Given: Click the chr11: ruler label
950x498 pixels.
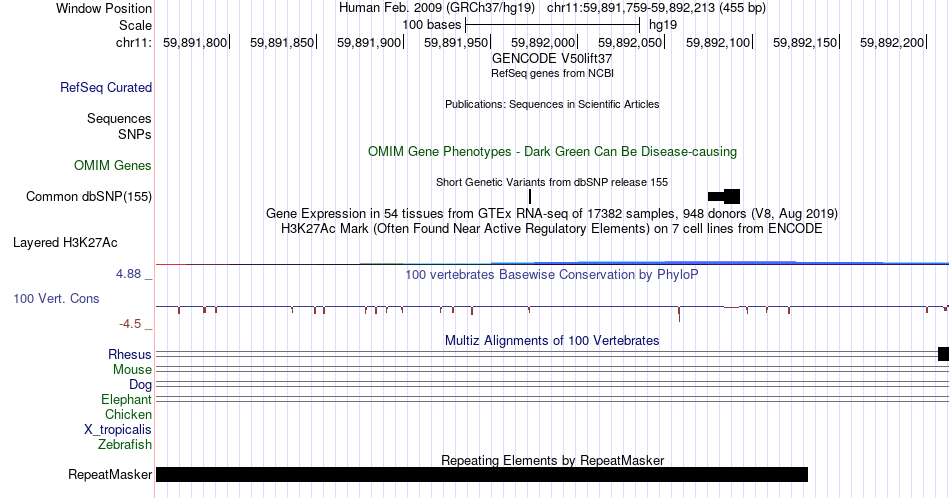Looking at the screenshot, I should tap(134, 42).
